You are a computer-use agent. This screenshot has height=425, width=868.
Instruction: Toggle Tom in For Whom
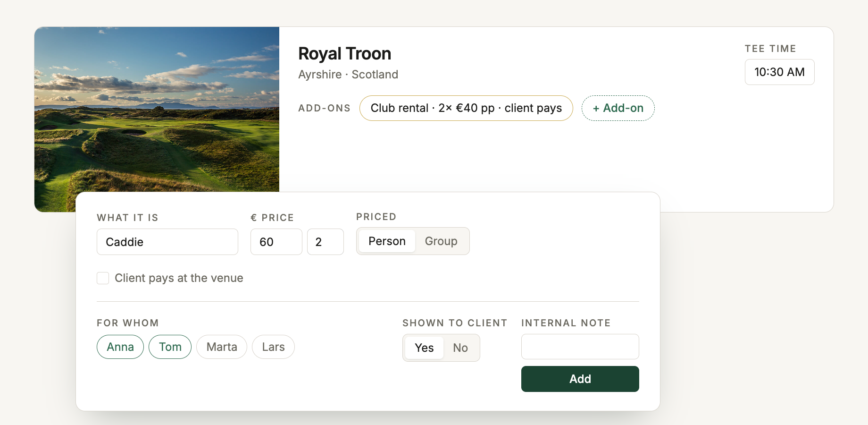pyautogui.click(x=170, y=347)
